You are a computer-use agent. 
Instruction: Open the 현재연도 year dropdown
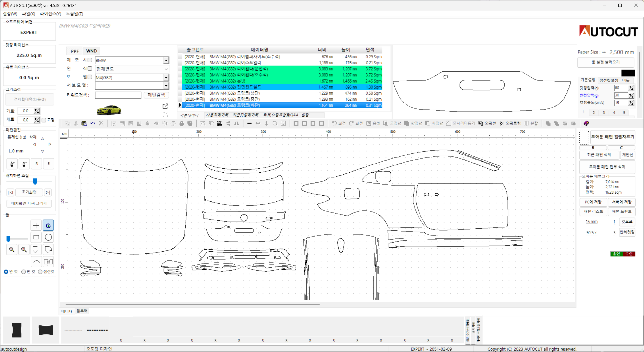(x=166, y=69)
